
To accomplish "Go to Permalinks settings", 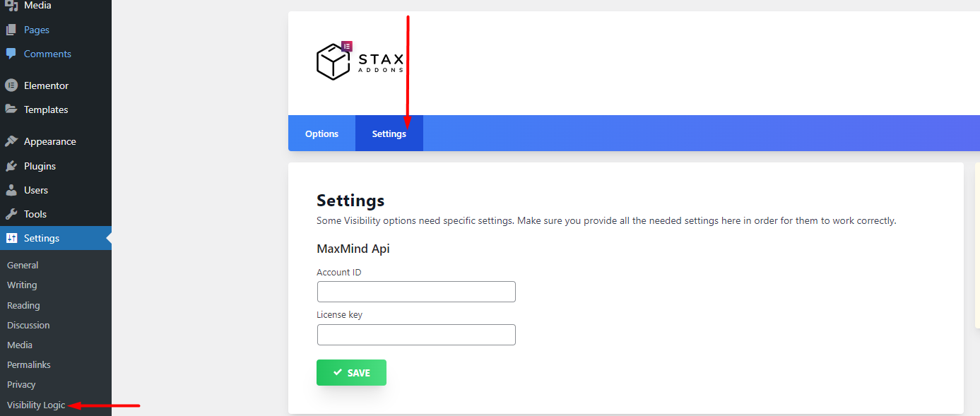I will pyautogui.click(x=28, y=364).
